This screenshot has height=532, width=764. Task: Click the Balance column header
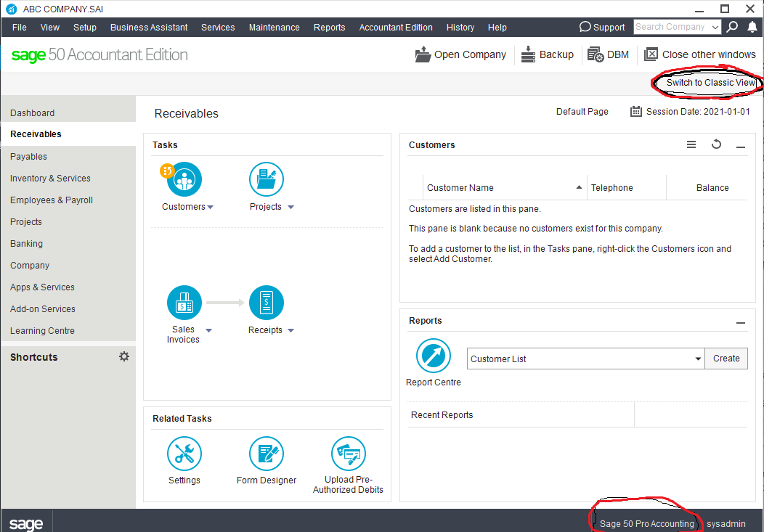tap(712, 188)
